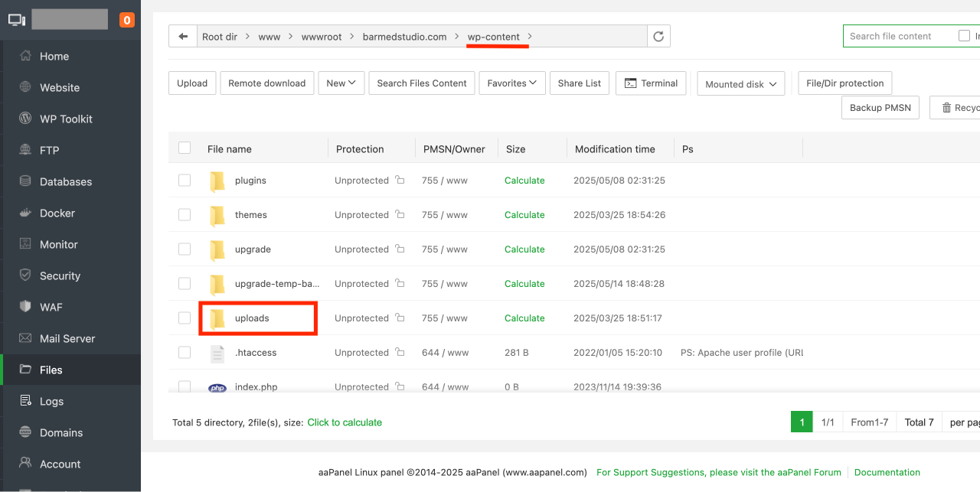This screenshot has height=492, width=980.
Task: Click inside the Search file content field
Action: click(896, 36)
